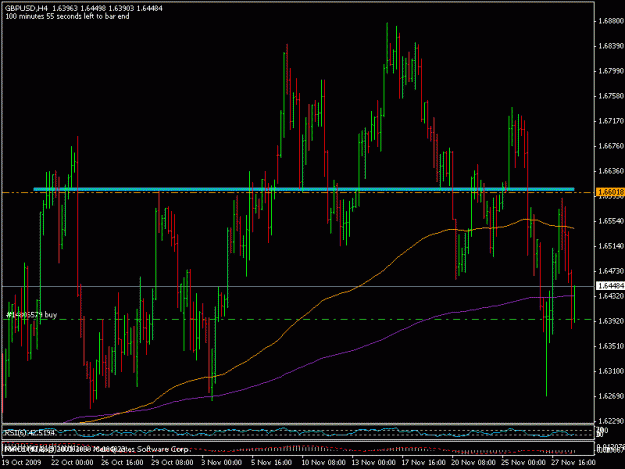Click the GBPUSD,H4 chart title text
This screenshot has height=469, width=625.
coord(26,8)
